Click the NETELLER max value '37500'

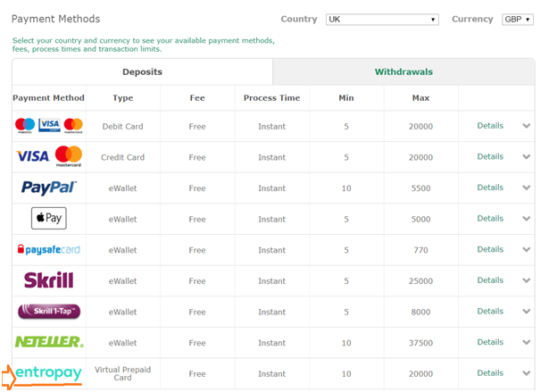tap(420, 343)
